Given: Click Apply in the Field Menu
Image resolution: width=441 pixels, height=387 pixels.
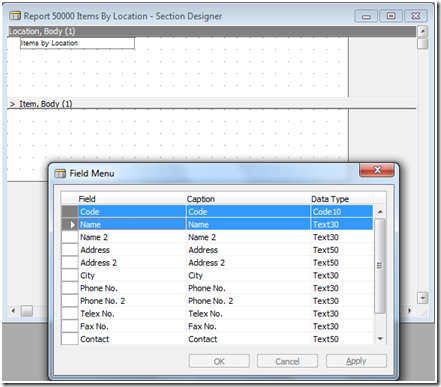Looking at the screenshot, I should click(356, 361).
